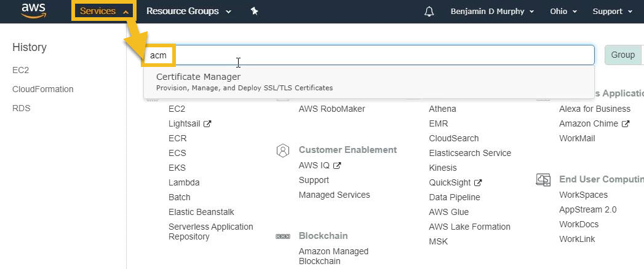Open the MSK service
The image size is (644, 269).
click(438, 241)
